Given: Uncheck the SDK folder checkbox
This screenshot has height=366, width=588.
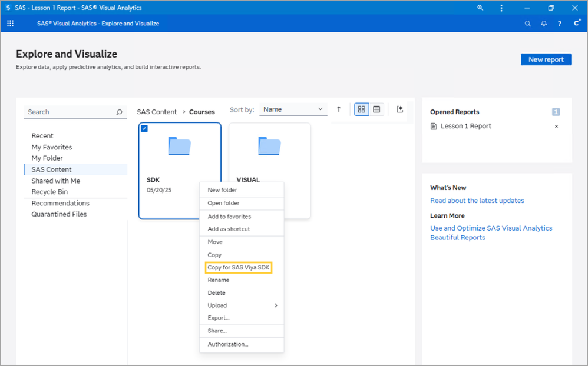Looking at the screenshot, I should [144, 128].
